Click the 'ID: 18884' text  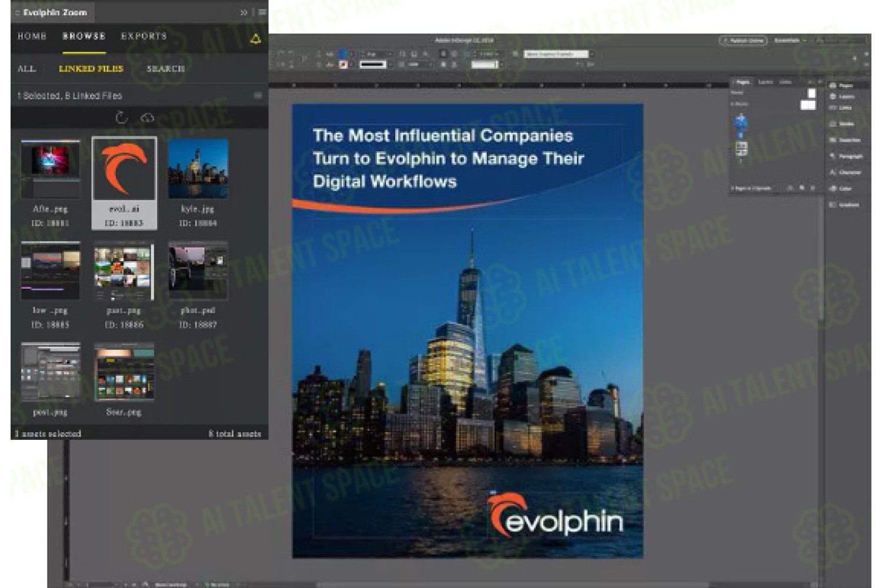pos(198,223)
